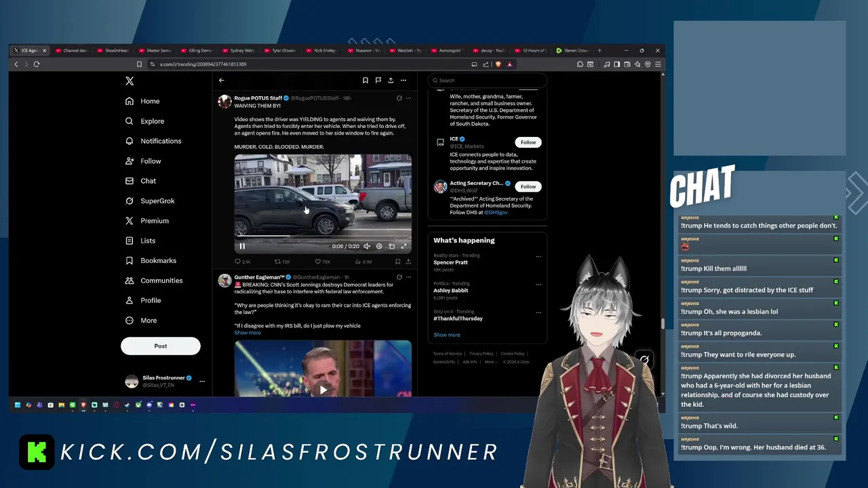Follow the ICE account

point(528,142)
